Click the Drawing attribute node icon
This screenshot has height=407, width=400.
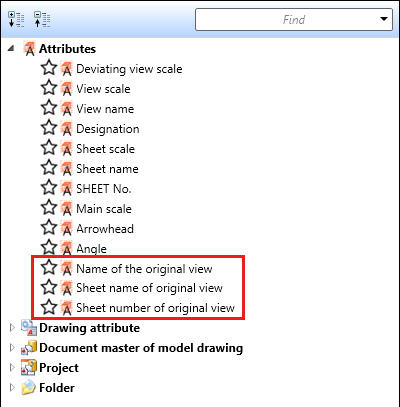[29, 328]
